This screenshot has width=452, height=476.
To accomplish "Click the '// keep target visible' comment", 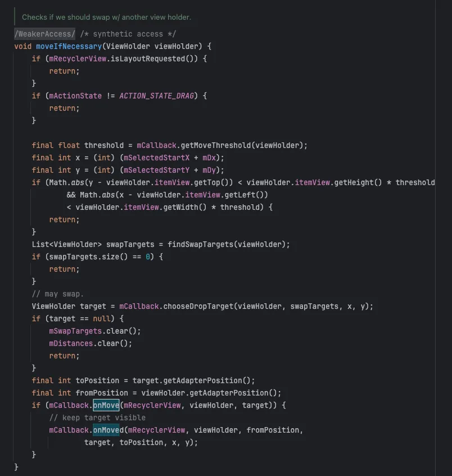I will coord(97,417).
